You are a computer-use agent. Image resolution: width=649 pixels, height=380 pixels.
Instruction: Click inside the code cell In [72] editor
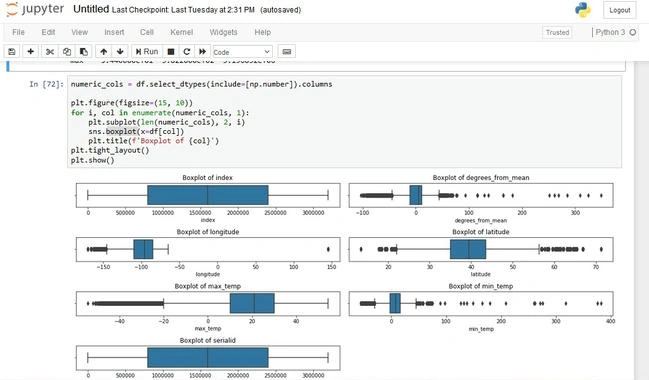point(344,122)
